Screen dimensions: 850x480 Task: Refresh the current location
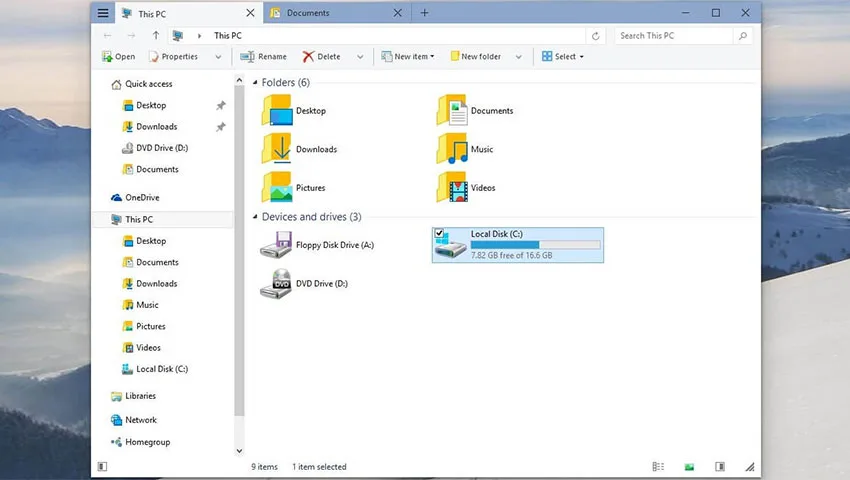point(596,36)
